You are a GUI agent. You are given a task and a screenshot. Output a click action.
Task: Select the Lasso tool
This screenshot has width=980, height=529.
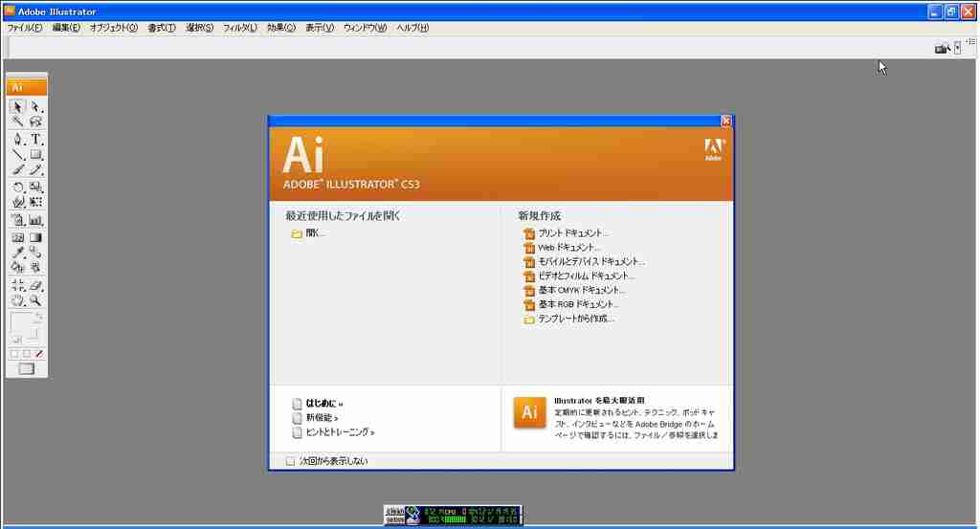35,121
